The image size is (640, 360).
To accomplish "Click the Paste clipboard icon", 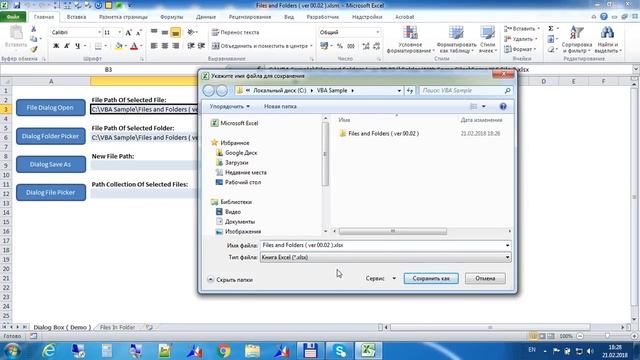I will pyautogui.click(x=16, y=33).
